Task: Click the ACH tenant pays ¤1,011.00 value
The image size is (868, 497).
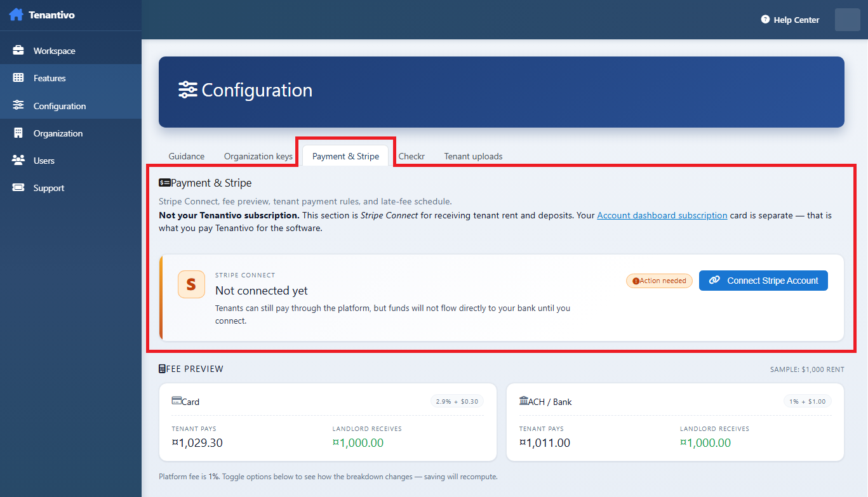Action: 545,443
